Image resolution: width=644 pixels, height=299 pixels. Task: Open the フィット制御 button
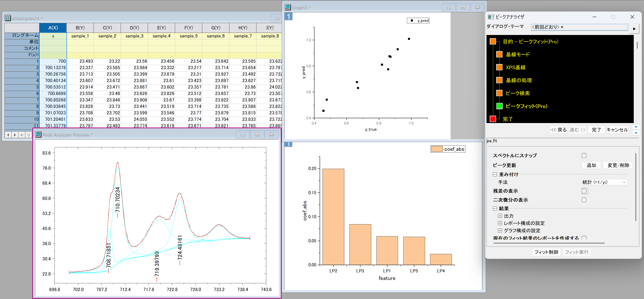pos(546,252)
